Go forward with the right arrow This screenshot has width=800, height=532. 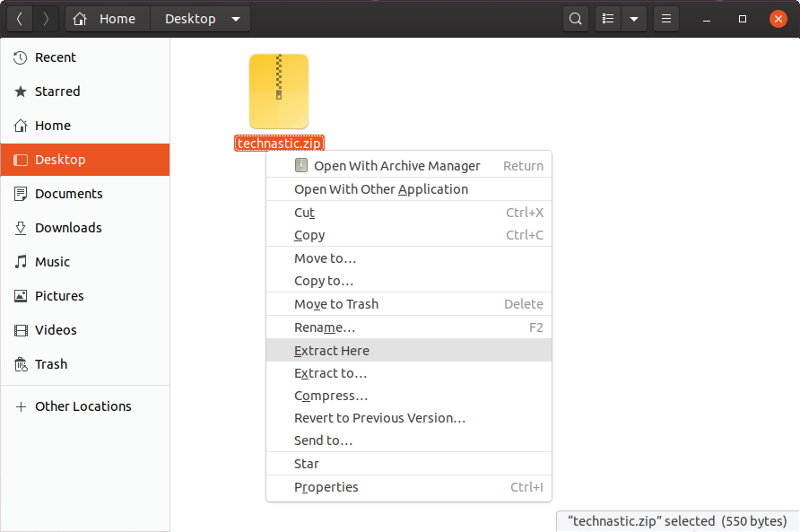[46, 19]
